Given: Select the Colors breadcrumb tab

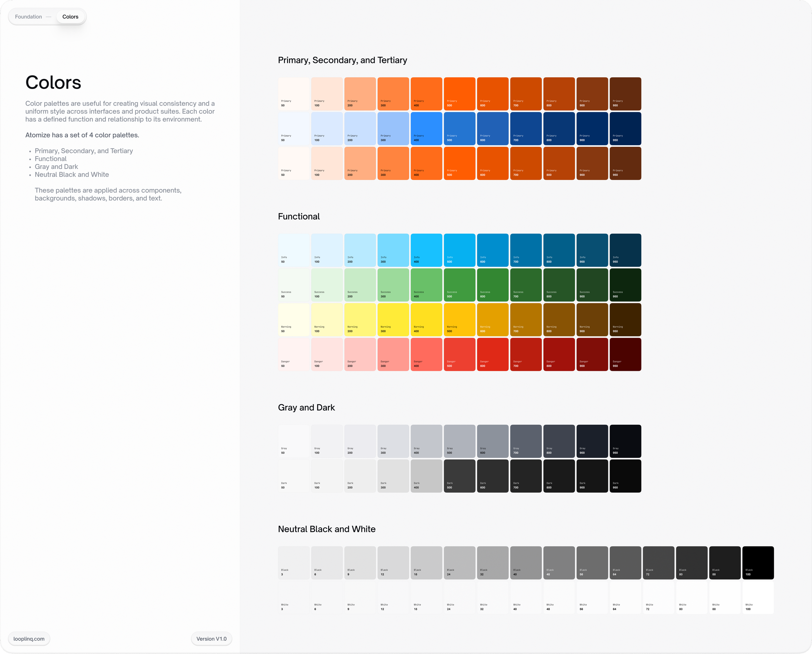Looking at the screenshot, I should [x=70, y=17].
